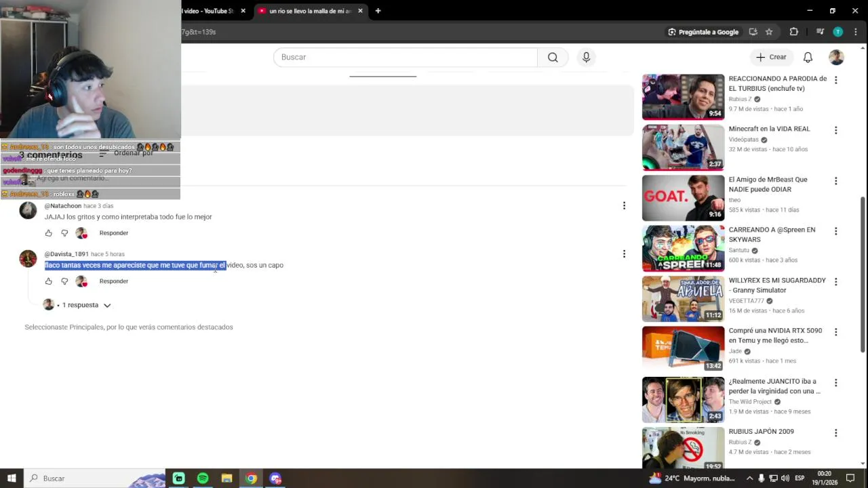The image size is (868, 488).
Task: Dislike the comment by @Natachoon
Action: (x=64, y=233)
